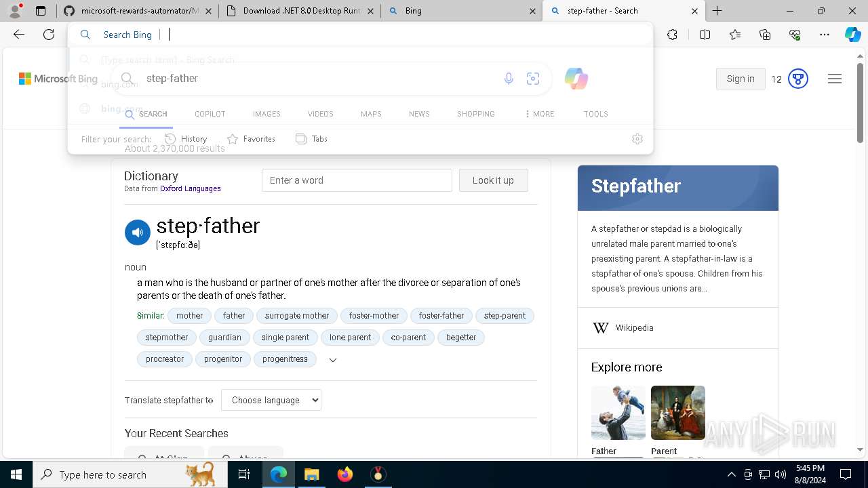The height and width of the screenshot is (488, 868).
Task: Open the SHOPPING search tab
Action: point(475,114)
